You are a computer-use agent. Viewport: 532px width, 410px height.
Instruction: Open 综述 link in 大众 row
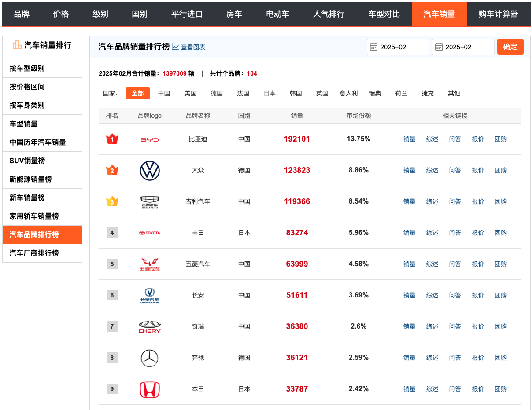[432, 170]
